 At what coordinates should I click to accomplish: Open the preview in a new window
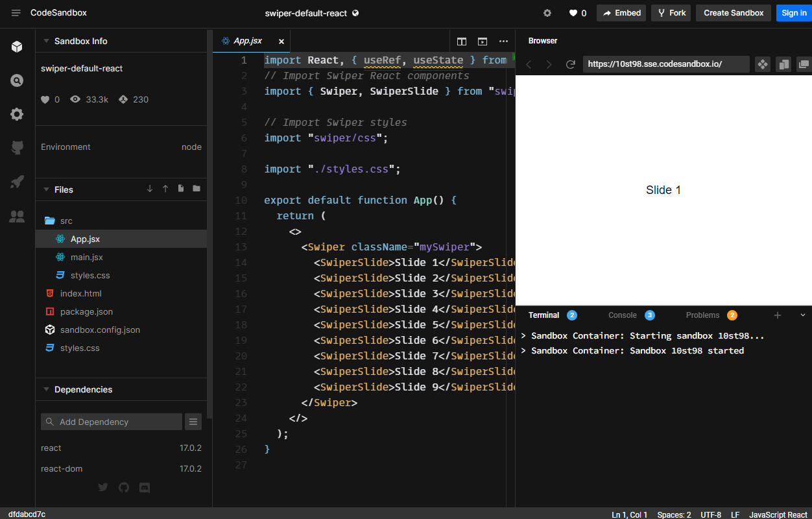tap(804, 64)
